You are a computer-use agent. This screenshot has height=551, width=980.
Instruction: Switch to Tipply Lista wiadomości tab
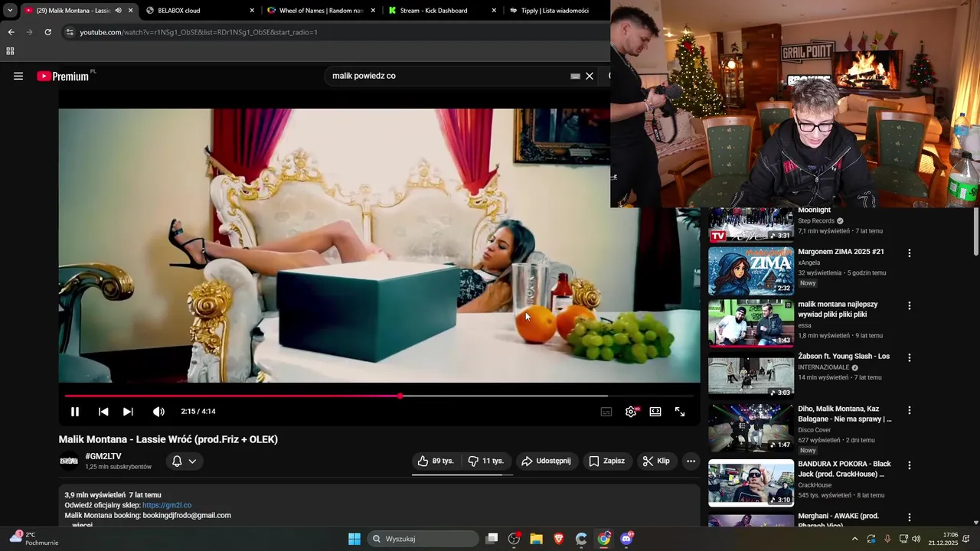[x=555, y=11]
